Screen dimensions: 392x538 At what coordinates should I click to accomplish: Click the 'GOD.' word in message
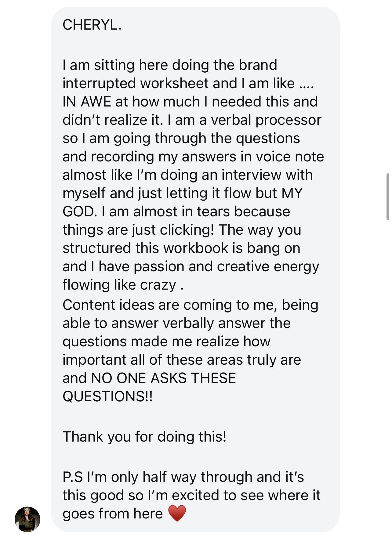[80, 211]
